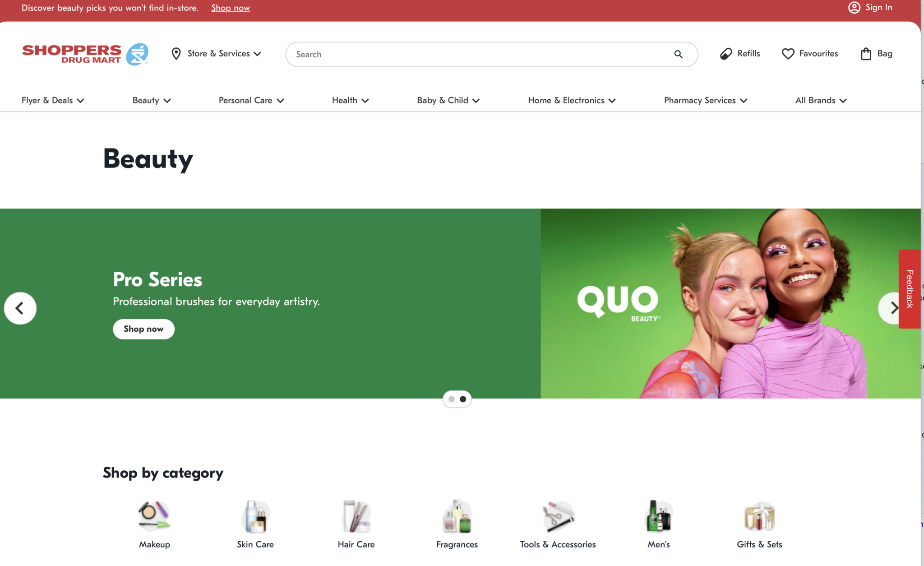Open the Pharmacy Services menu
The width and height of the screenshot is (924, 566).
coord(706,100)
